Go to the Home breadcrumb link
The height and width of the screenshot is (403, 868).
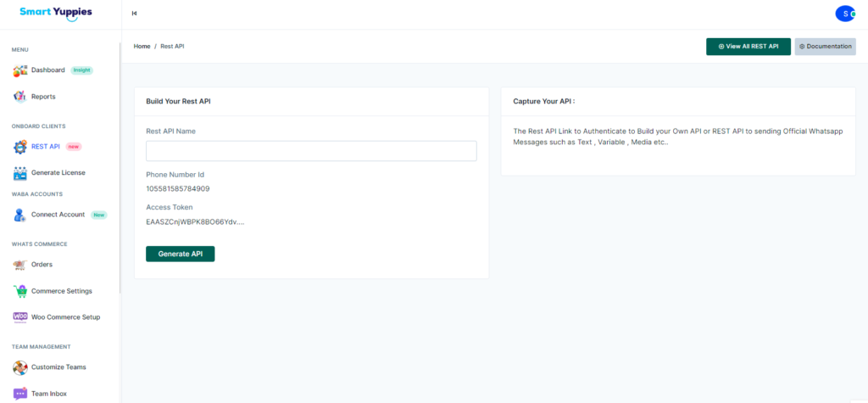pos(142,46)
